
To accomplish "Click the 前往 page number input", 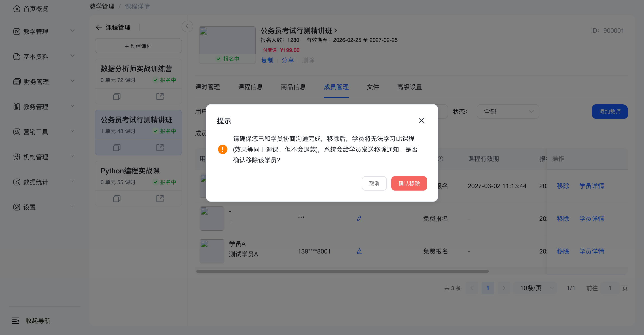I will click(x=610, y=288).
